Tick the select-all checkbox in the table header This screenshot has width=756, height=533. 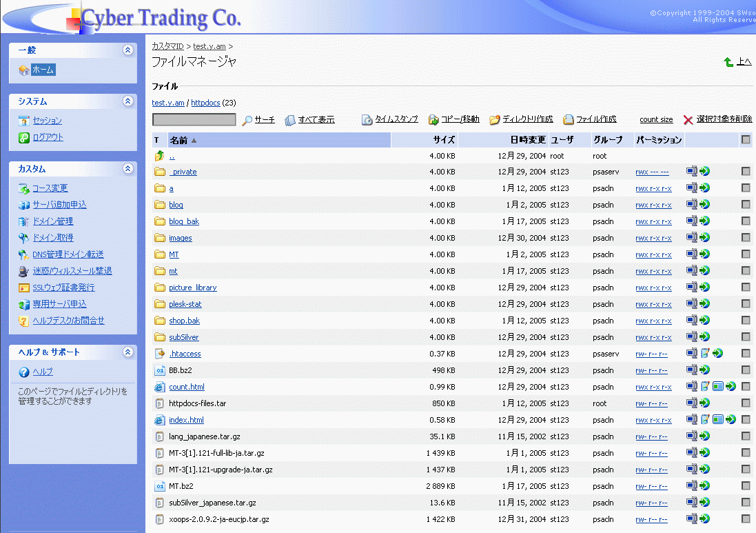[x=746, y=140]
